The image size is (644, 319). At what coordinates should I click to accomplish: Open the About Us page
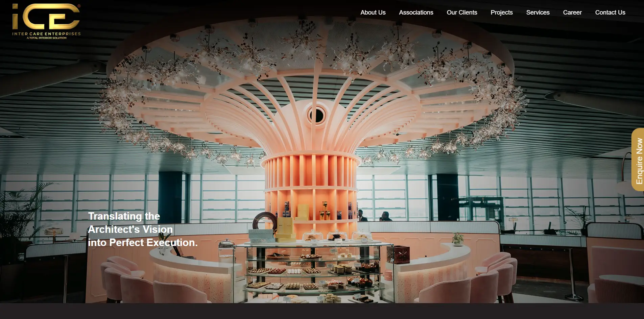click(373, 13)
